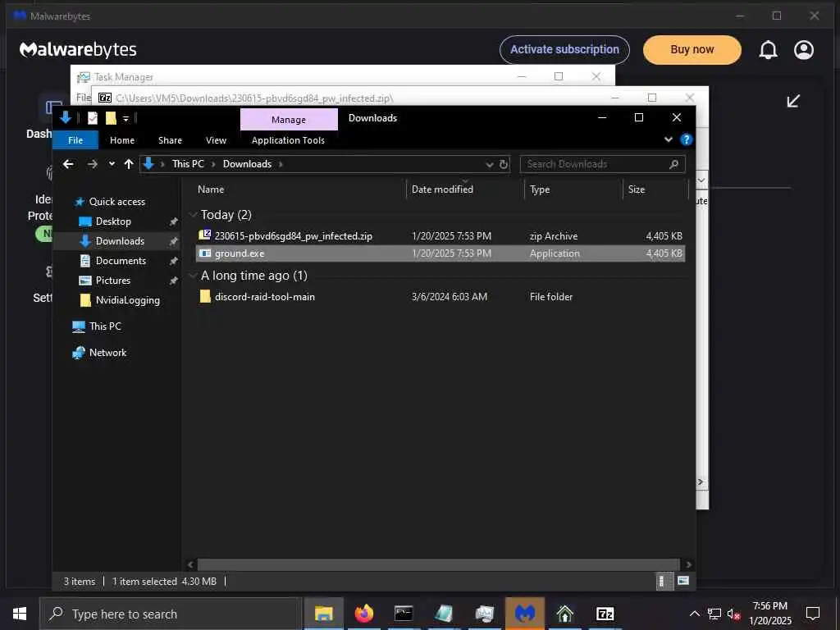Image resolution: width=840 pixels, height=630 pixels.
Task: Open Pictures in navigation pane
Action: (x=112, y=281)
